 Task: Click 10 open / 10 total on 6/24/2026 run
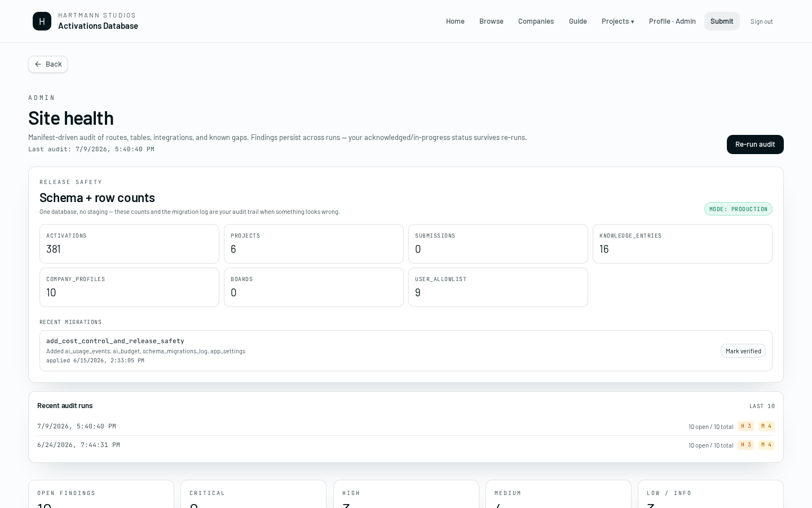pos(710,445)
